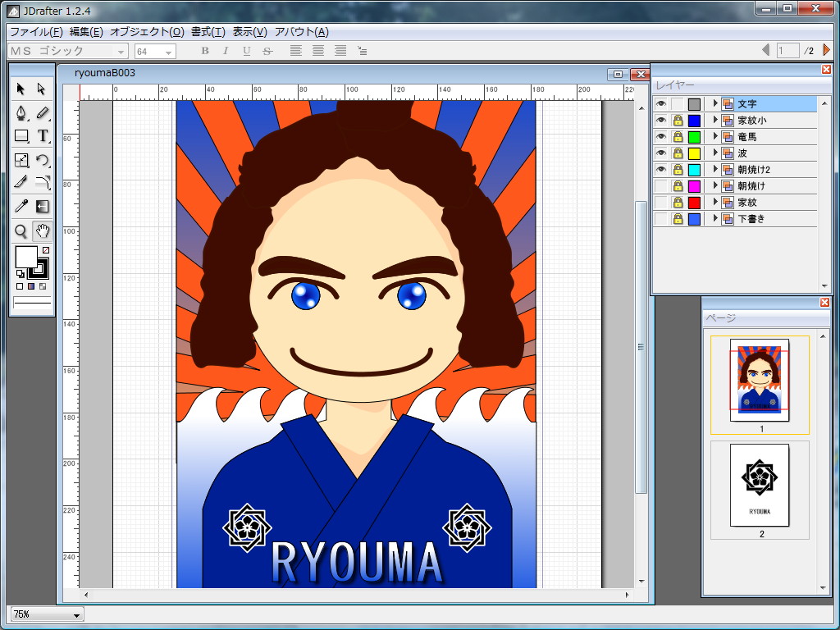Screen dimensions: 840x630
Task: Hide the 竜馬 layer via eye icon
Action: [661, 137]
